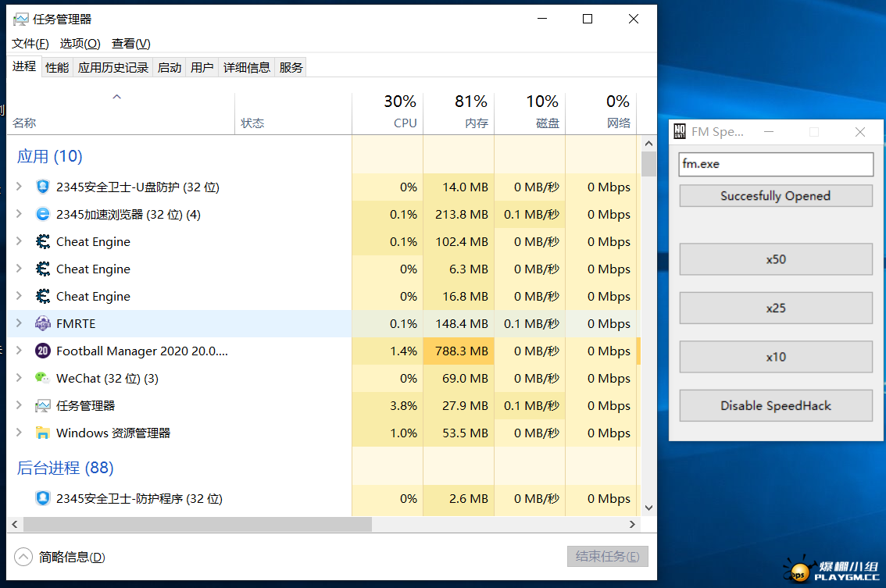The image size is (886, 588).
Task: Click the Cheat Engine icon using 6.3 MB
Action: [x=43, y=269]
